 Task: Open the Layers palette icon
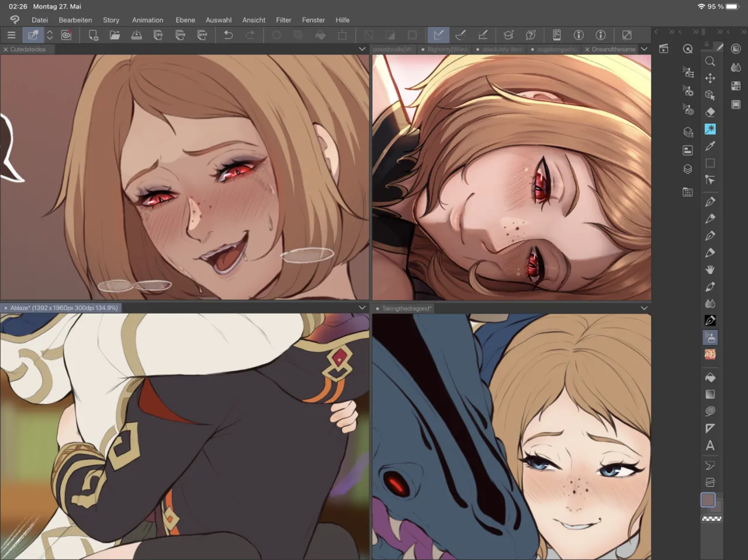(688, 169)
